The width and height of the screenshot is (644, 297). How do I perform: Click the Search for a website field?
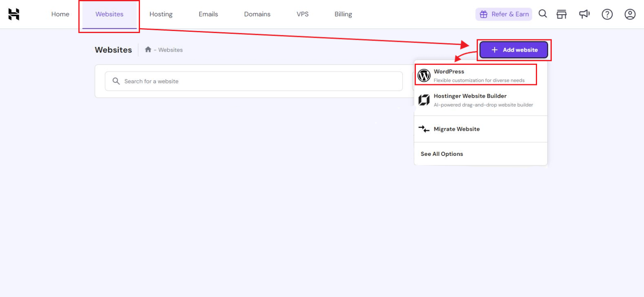(254, 81)
